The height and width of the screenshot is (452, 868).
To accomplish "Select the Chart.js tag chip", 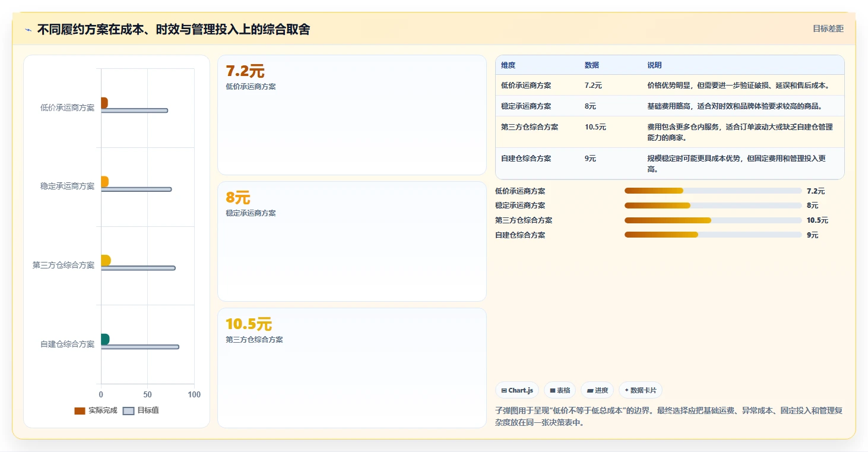I will 517,390.
